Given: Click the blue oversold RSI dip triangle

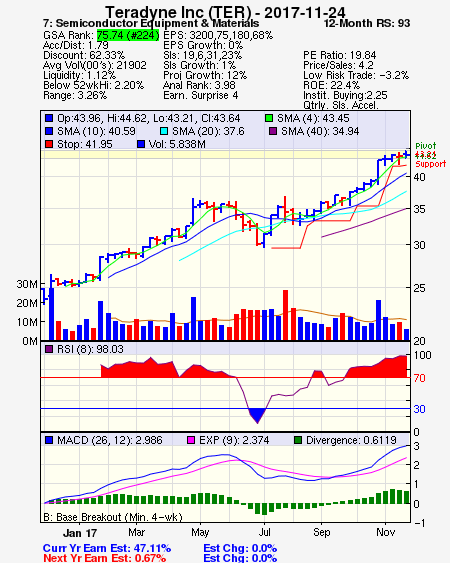Looking at the screenshot, I should coord(258,415).
